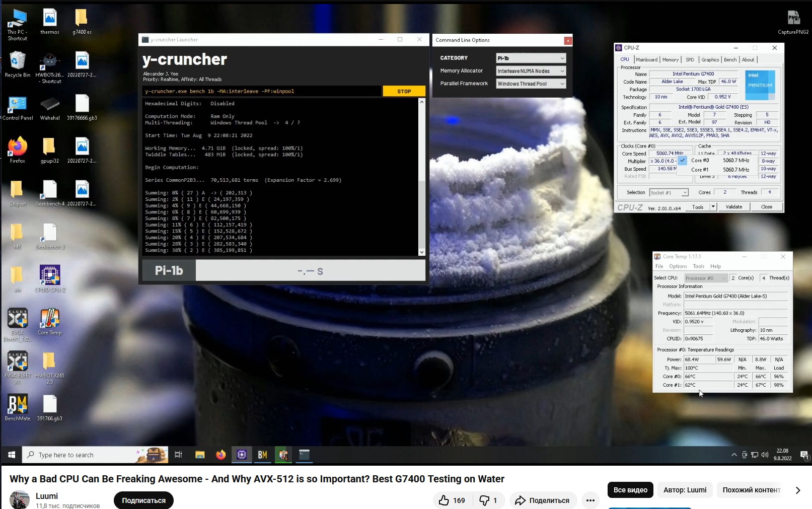Open the Options menu in Core Temp
The image size is (812, 509).
click(678, 266)
